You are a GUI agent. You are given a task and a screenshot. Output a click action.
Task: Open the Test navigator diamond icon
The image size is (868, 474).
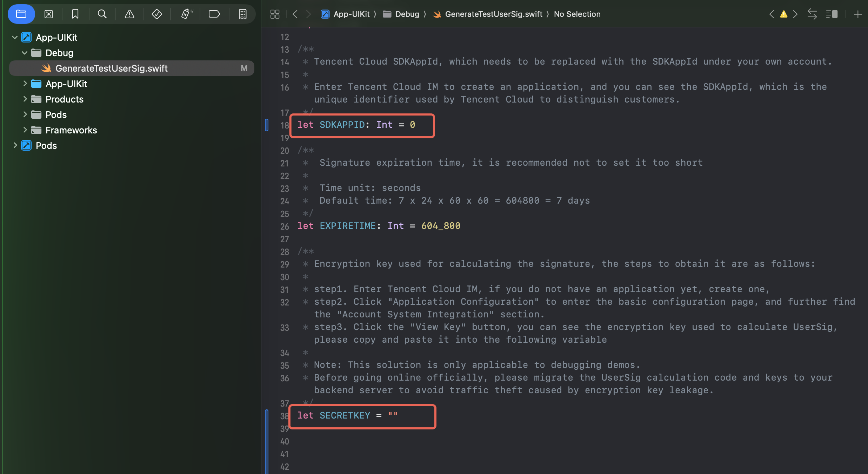156,14
